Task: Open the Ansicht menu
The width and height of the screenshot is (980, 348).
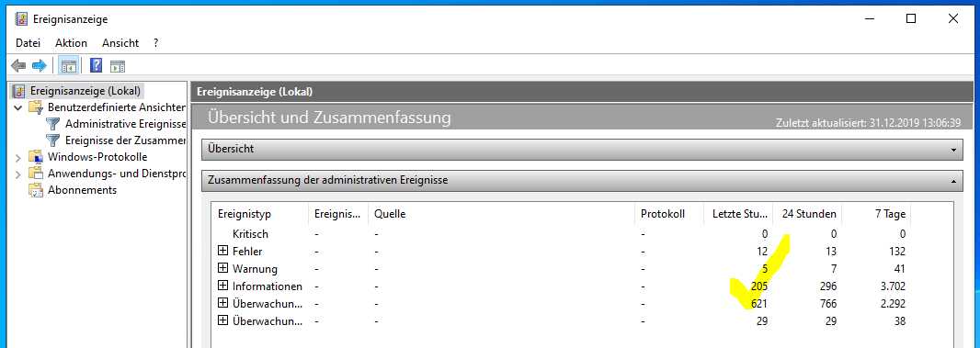Action: click(120, 43)
